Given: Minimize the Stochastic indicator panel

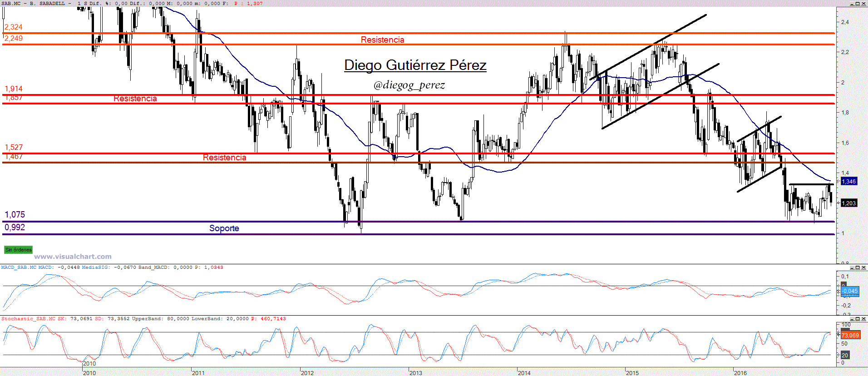Looking at the screenshot, I should coord(852,319).
